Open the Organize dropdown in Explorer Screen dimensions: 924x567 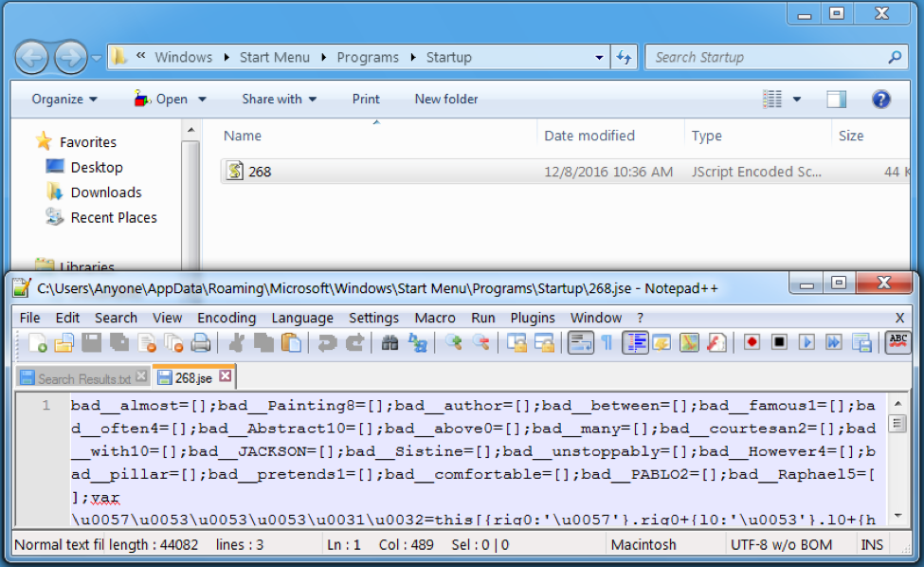coord(64,99)
